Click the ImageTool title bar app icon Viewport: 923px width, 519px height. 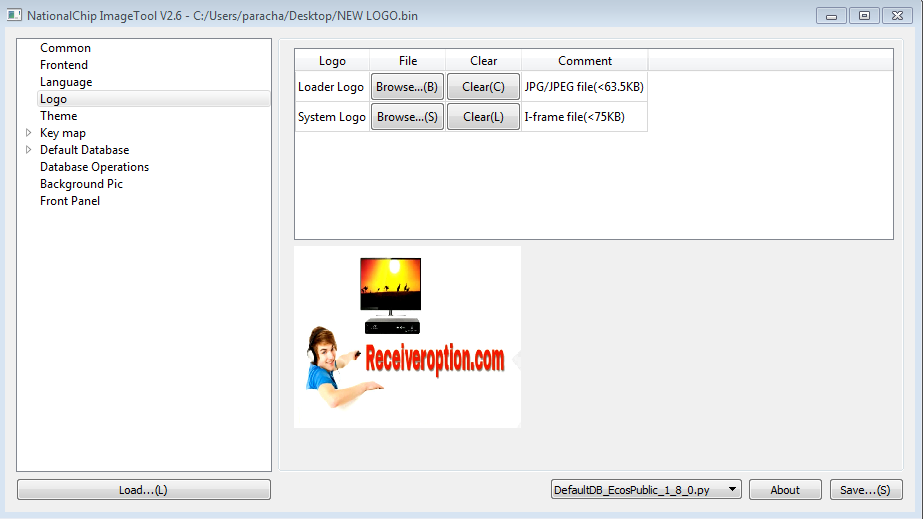pos(14,15)
